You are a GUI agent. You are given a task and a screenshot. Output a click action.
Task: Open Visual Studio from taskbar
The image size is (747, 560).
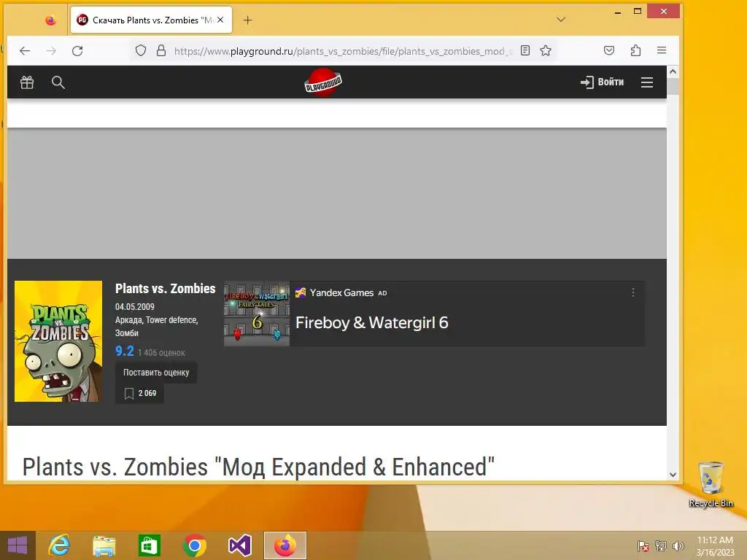239,545
